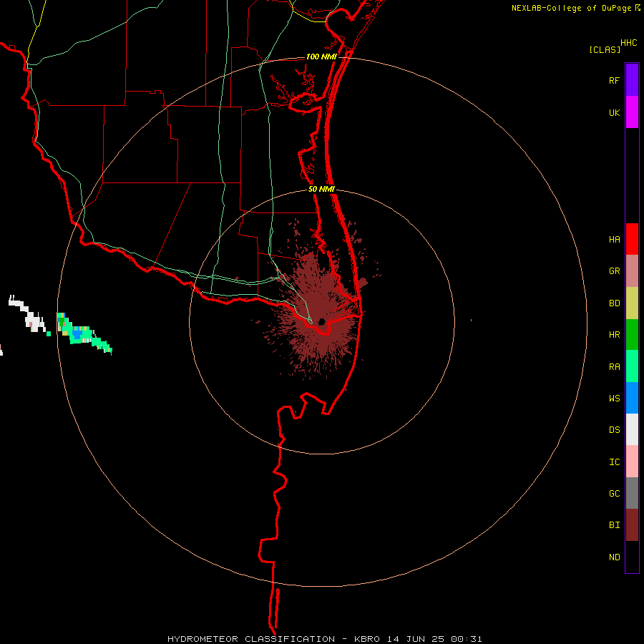644x644 pixels.
Task: Click the WS legend label
Action: coord(614,399)
